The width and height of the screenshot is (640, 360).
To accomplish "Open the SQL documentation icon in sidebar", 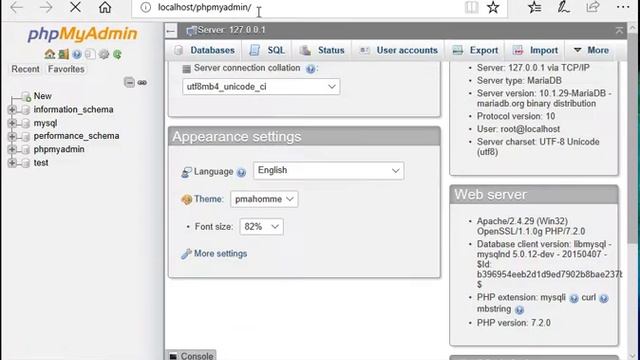I will pyautogui.click(x=90, y=54).
